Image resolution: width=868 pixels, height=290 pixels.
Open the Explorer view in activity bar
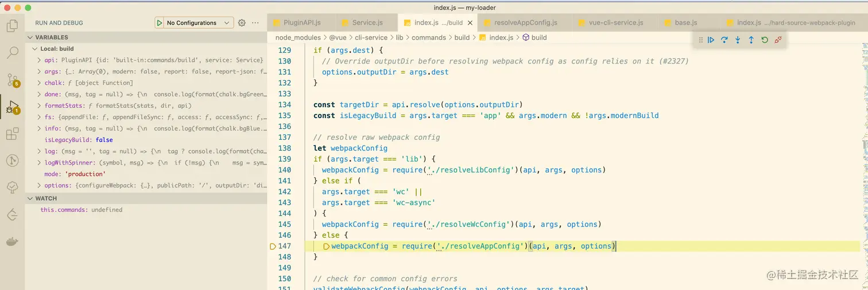[12, 25]
